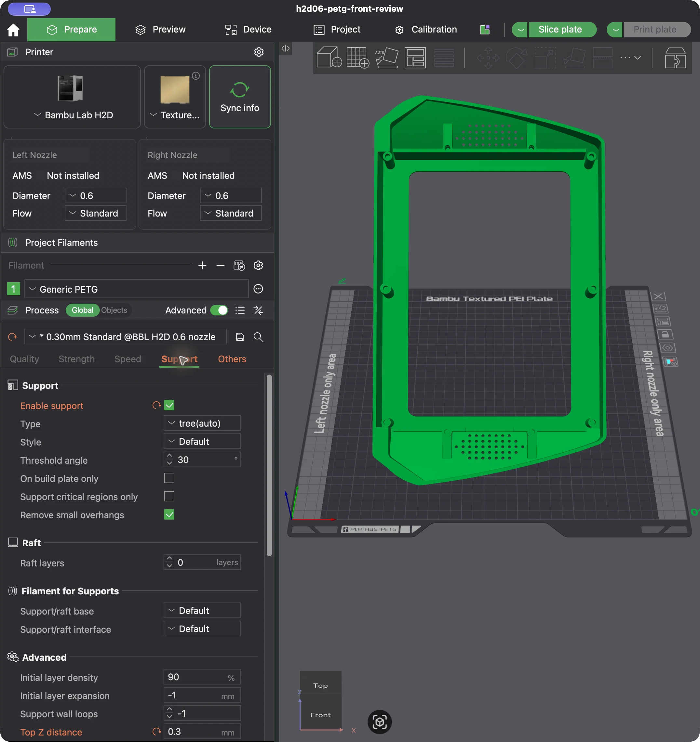
Task: Open the Quality settings tab
Action: (24, 359)
